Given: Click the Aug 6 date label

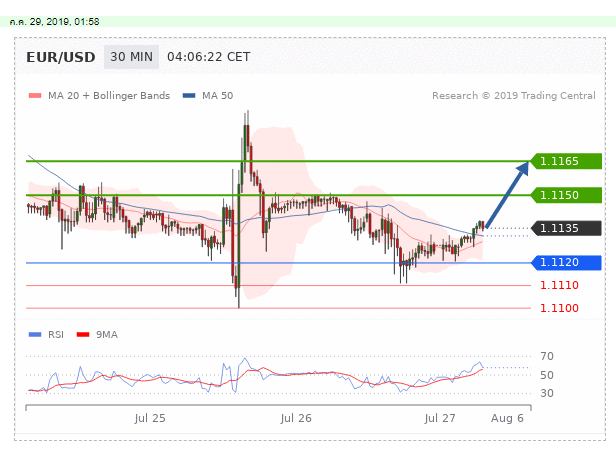Looking at the screenshot, I should (x=507, y=418).
